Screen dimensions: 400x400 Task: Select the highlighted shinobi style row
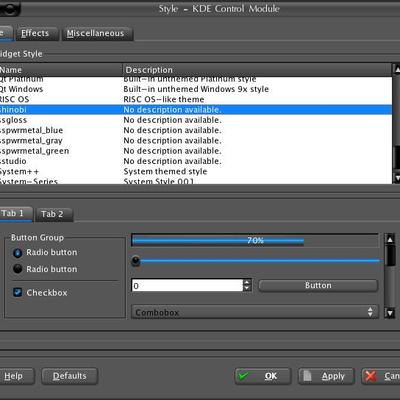click(x=196, y=110)
